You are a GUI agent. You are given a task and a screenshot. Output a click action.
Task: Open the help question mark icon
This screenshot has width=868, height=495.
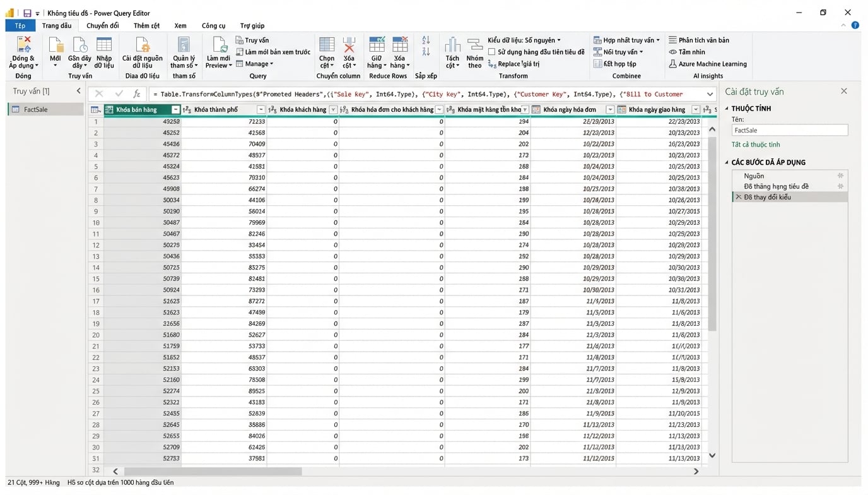(855, 25)
